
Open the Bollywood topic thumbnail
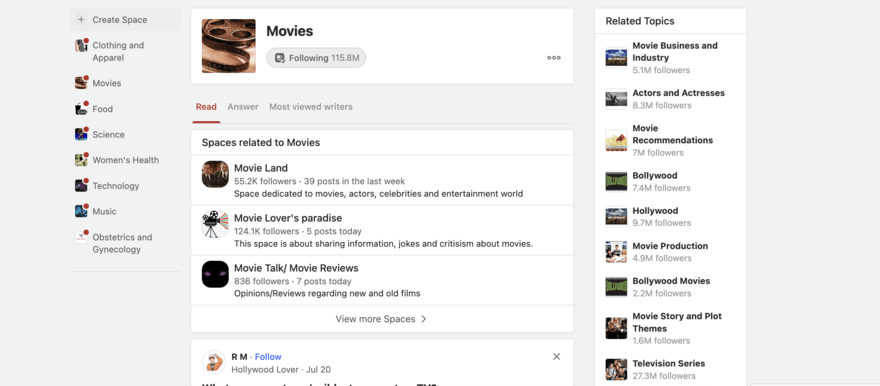click(616, 181)
